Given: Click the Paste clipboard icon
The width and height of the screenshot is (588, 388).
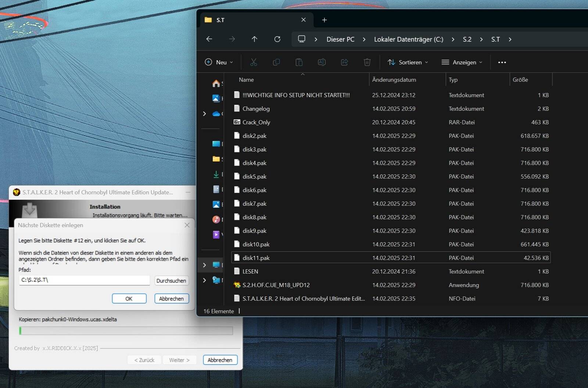Looking at the screenshot, I should 299,62.
